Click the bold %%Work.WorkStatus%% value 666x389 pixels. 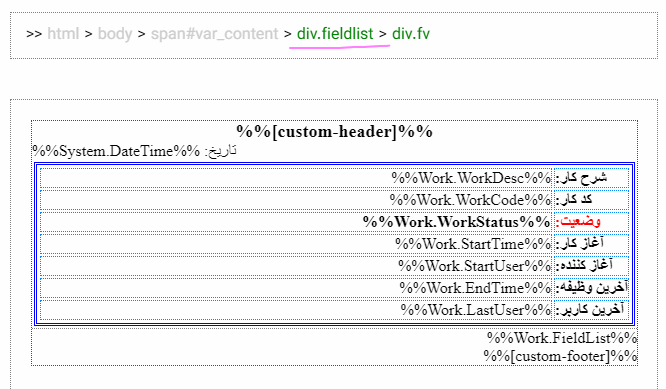pyautogui.click(x=456, y=222)
